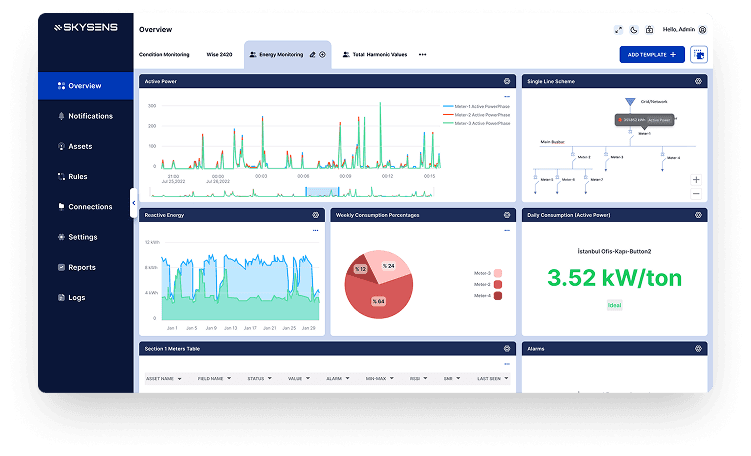Click the Assets sidebar icon
The height and width of the screenshot is (456, 751).
coord(61,146)
